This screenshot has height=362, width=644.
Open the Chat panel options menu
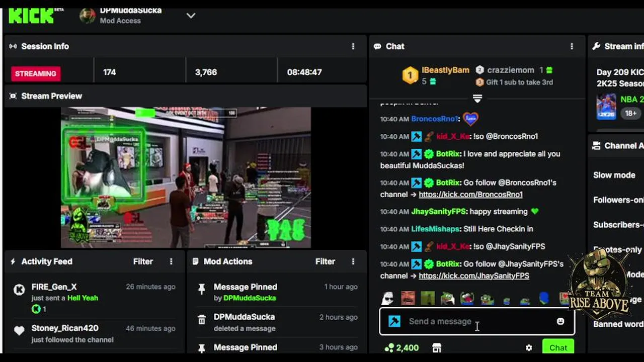pos(572,46)
